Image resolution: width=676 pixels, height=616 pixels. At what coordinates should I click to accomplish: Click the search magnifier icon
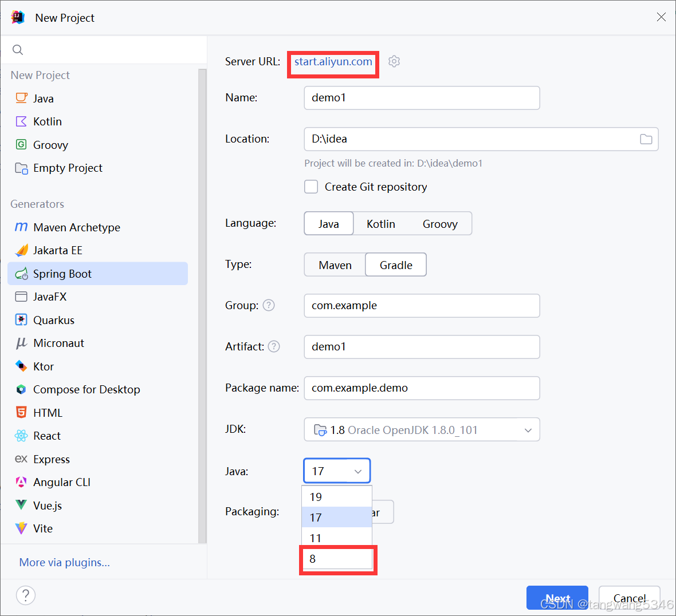pyautogui.click(x=18, y=50)
